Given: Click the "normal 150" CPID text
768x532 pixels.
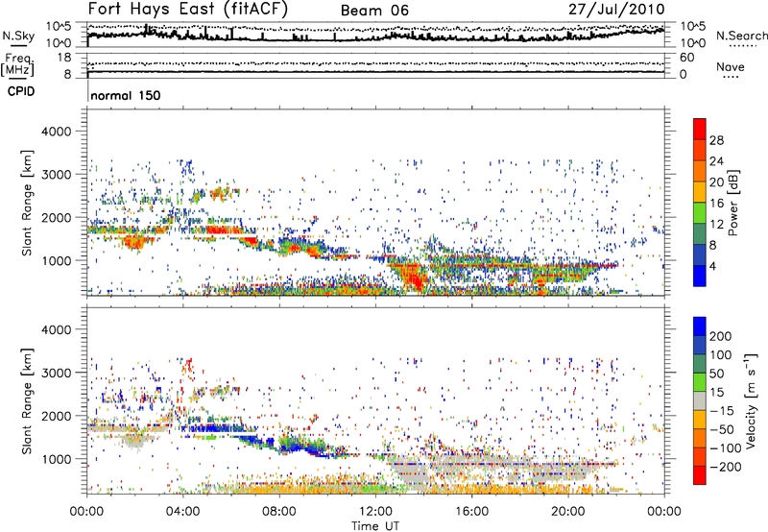Looking at the screenshot, I should 126,95.
